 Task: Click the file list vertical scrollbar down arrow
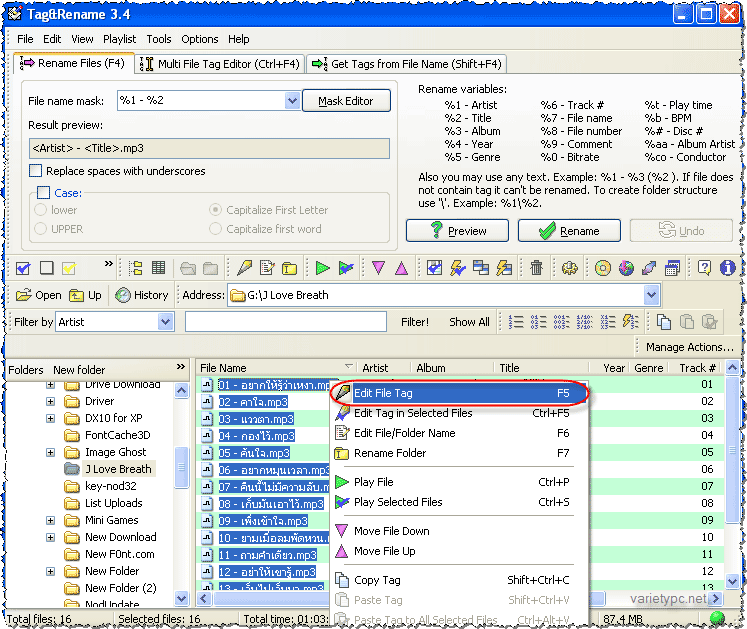[732, 580]
